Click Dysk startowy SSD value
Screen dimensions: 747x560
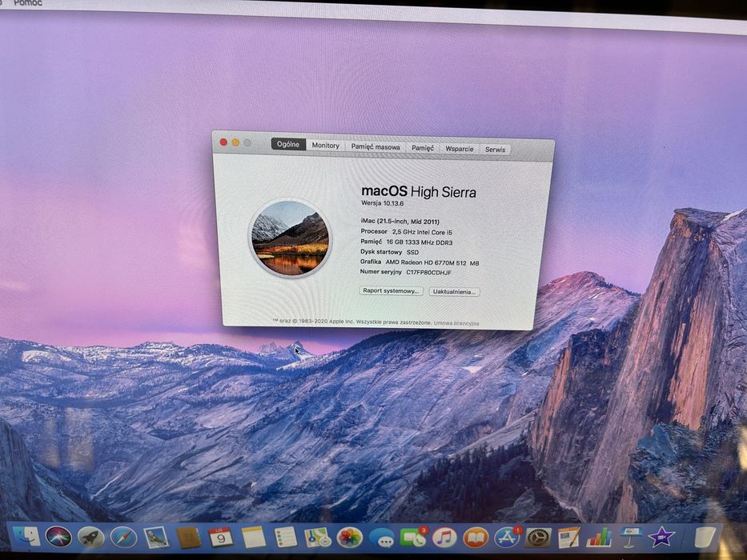(412, 252)
